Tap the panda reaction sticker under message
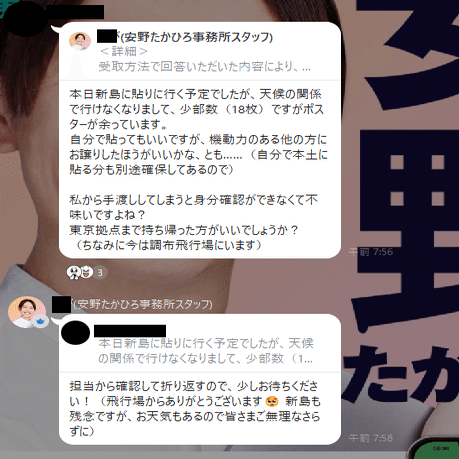This screenshot has width=459, height=459. click(x=73, y=272)
